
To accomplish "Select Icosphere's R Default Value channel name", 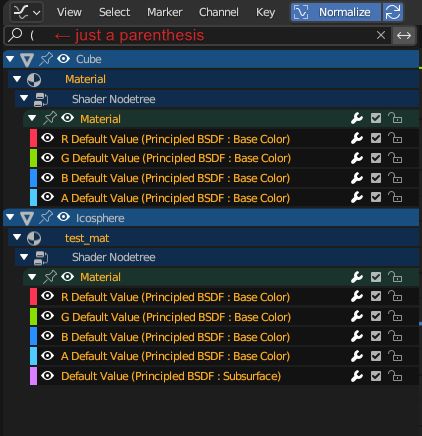I will pyautogui.click(x=175, y=297).
